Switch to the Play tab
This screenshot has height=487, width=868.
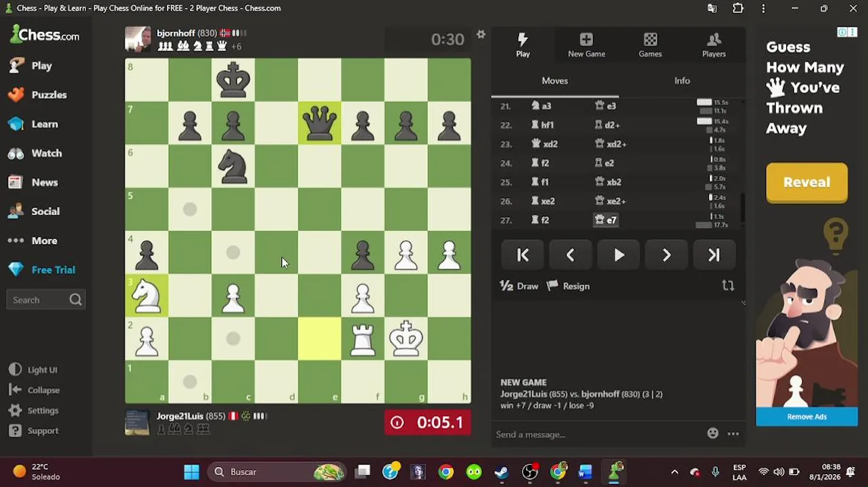pyautogui.click(x=523, y=45)
